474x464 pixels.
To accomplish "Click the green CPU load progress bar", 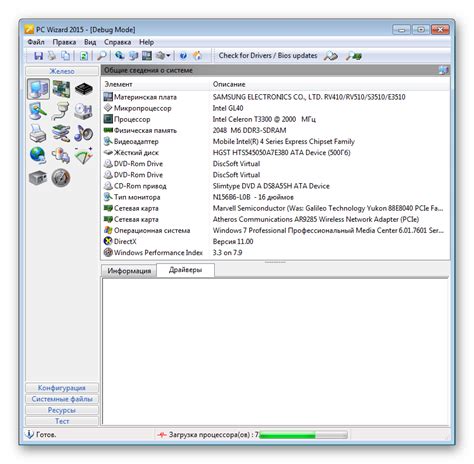I will [303, 435].
